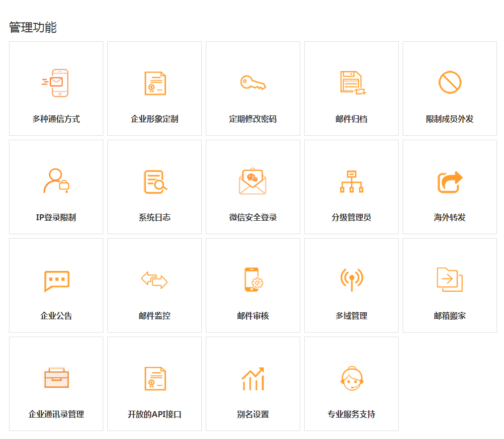Open the WeChat envelope icon for 微信安全登录
504x439 pixels.
252,181
